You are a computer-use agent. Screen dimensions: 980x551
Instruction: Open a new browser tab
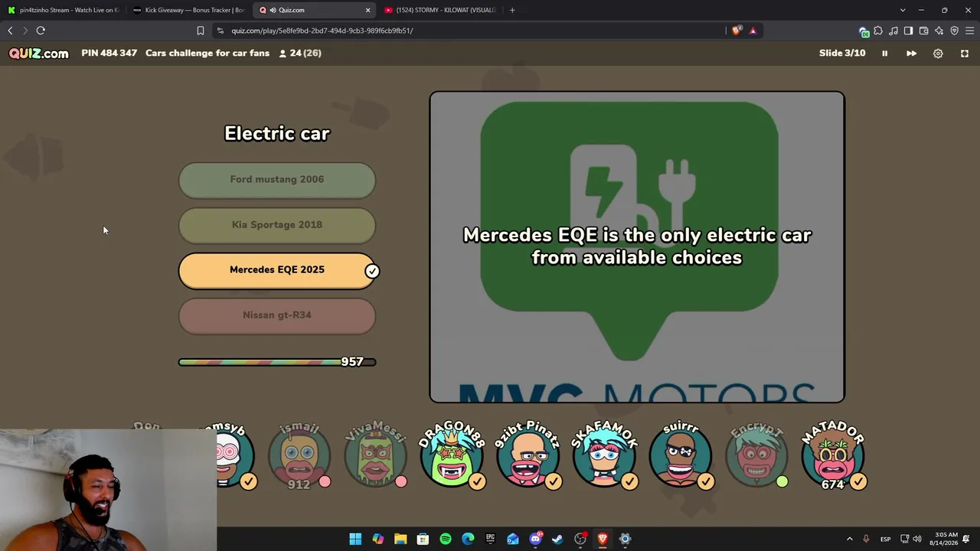(512, 10)
